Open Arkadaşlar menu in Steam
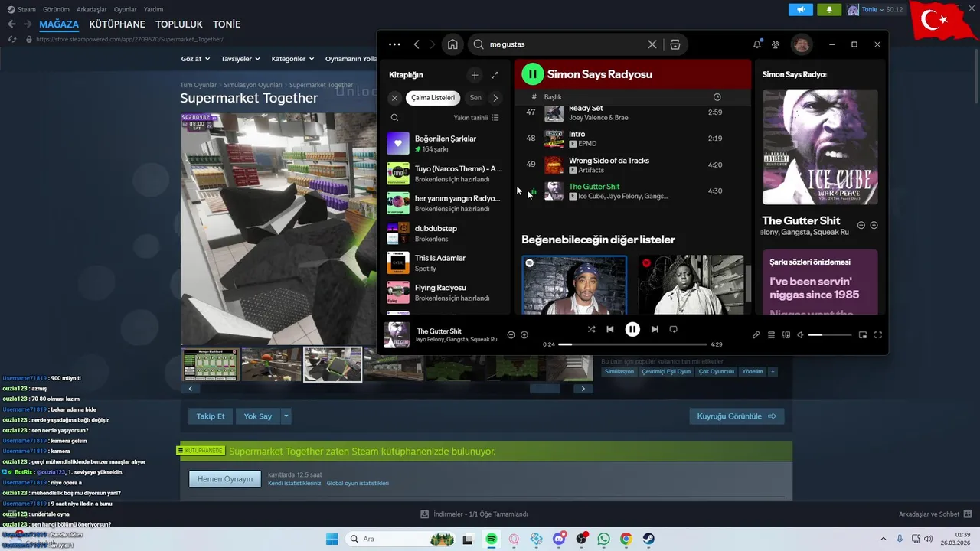Screen dimensions: 980x551 (x=92, y=9)
